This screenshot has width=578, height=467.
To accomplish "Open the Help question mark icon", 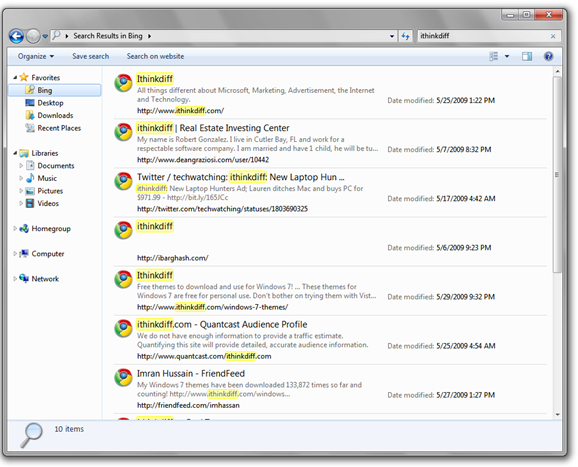I will 549,56.
